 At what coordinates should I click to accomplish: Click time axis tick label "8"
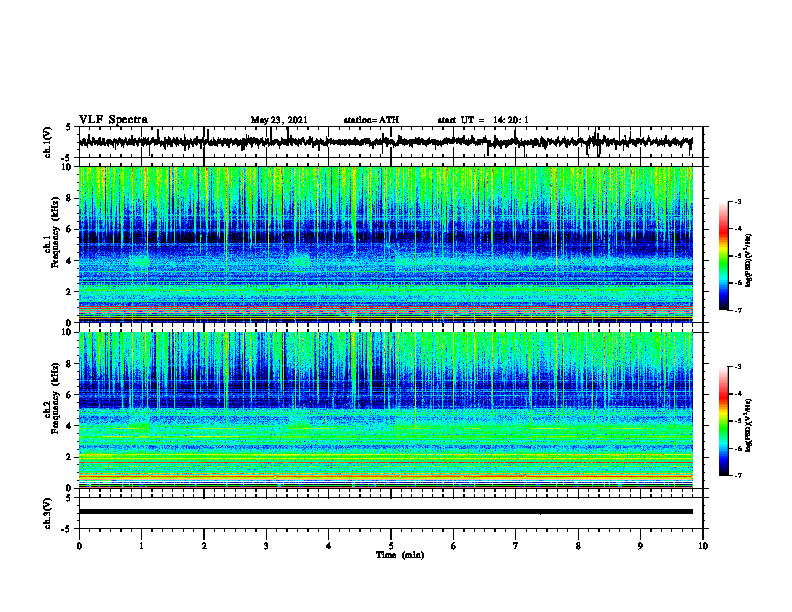(x=578, y=546)
